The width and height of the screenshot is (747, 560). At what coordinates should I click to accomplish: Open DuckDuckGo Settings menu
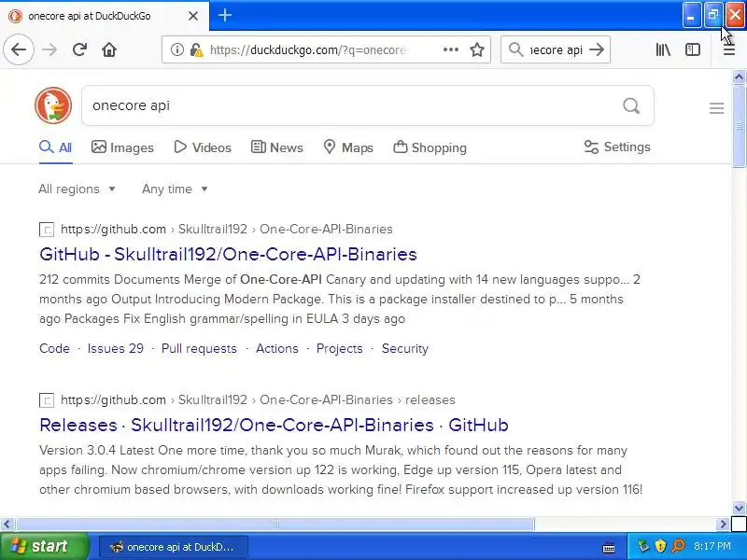pyautogui.click(x=617, y=147)
